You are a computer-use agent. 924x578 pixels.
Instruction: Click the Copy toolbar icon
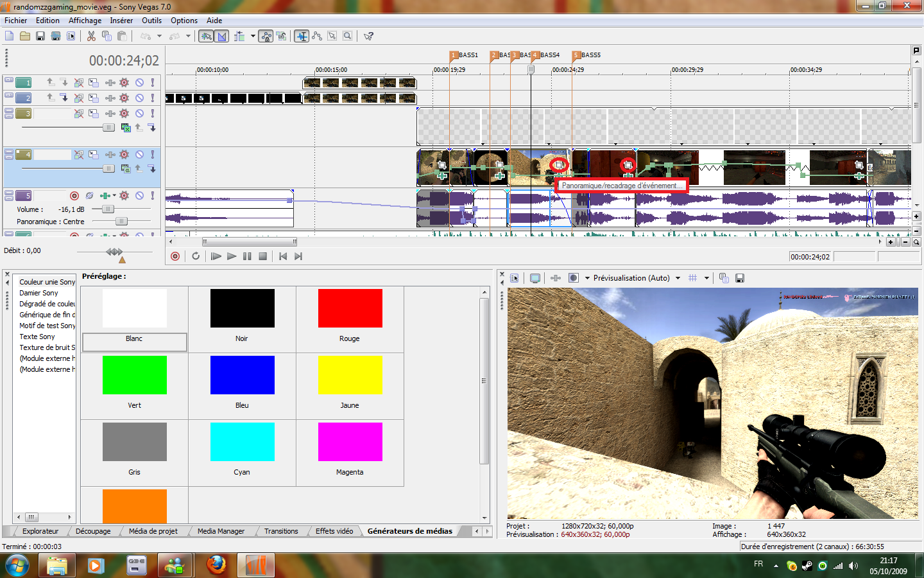point(107,36)
